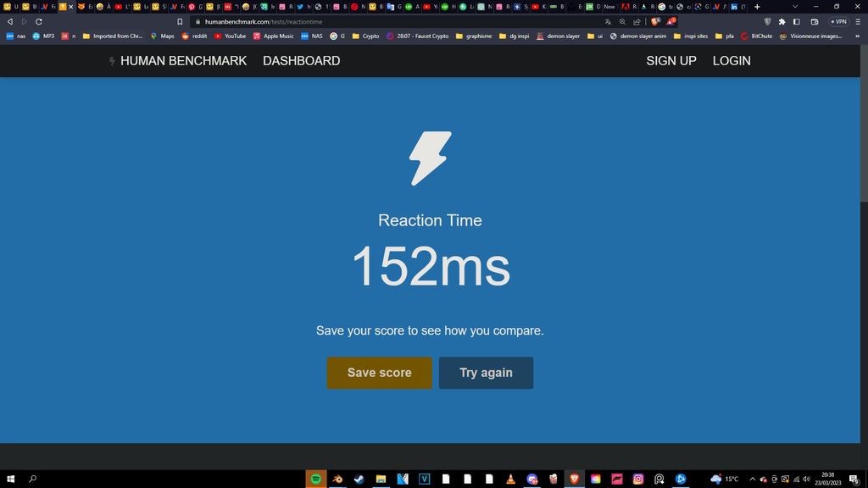The width and height of the screenshot is (868, 488).
Task: Click the Try again button
Action: point(486,373)
